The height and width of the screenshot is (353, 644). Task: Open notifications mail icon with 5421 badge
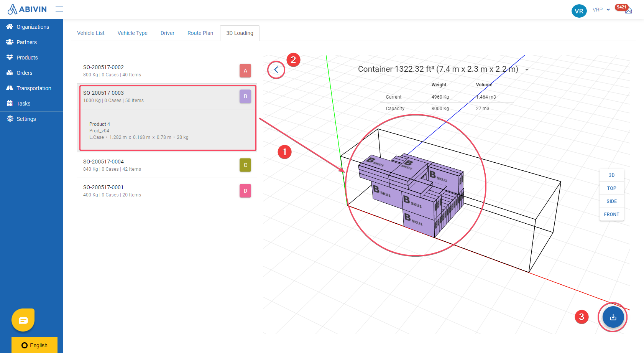628,10
